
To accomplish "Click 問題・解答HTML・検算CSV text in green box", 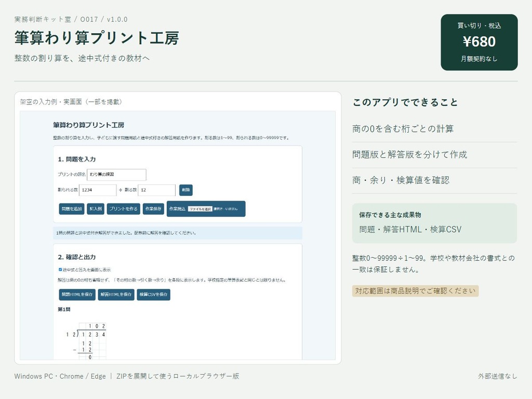I will [410, 230].
